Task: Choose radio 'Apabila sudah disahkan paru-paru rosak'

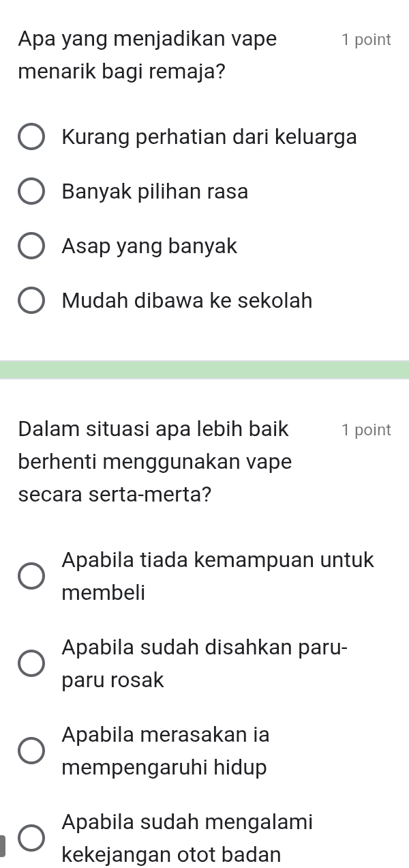Action: (32, 663)
